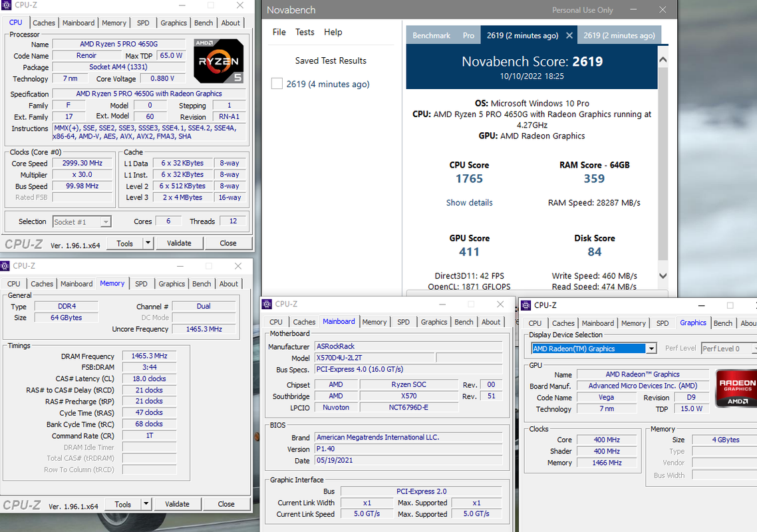This screenshot has height=532, width=757.
Task: Click the Pro tab in Novabench
Action: coord(468,35)
